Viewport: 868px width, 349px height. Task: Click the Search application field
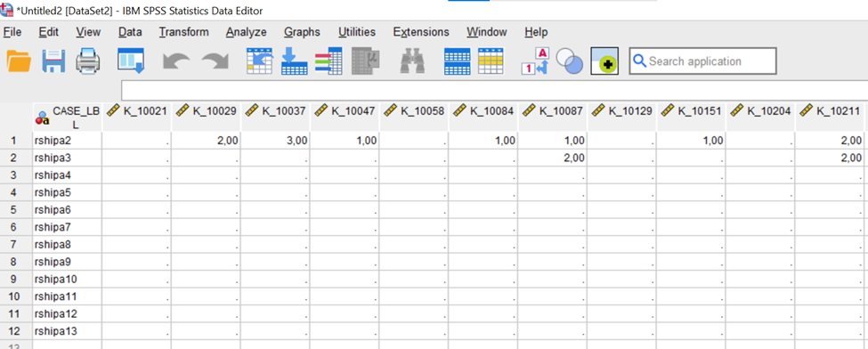(702, 61)
